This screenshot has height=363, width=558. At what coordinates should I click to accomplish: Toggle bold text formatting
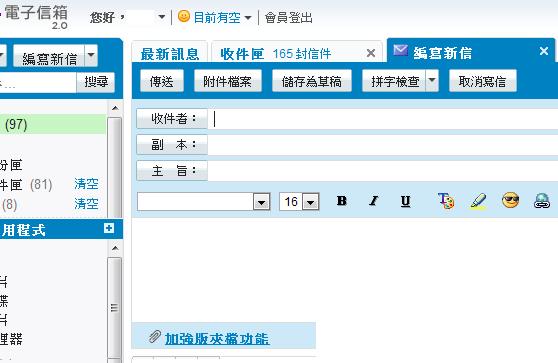[342, 201]
